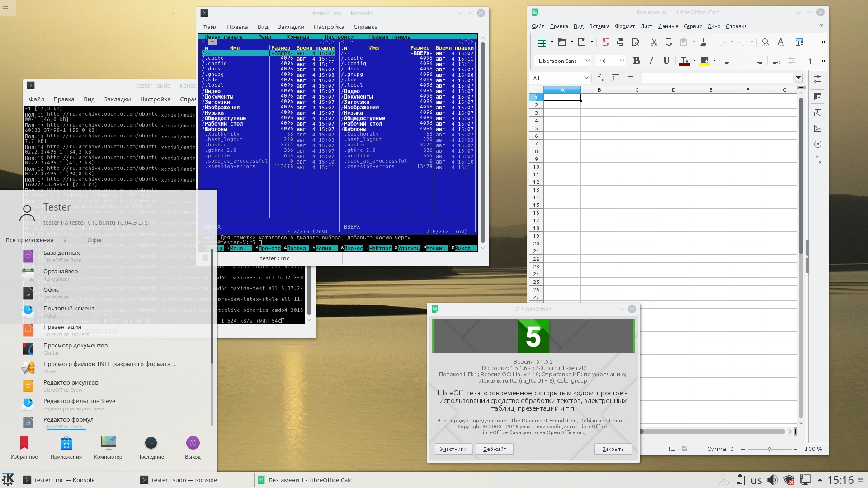This screenshot has height=488, width=868.
Task: Click the Все приложения breadcrumb in launcher
Action: pos(29,240)
